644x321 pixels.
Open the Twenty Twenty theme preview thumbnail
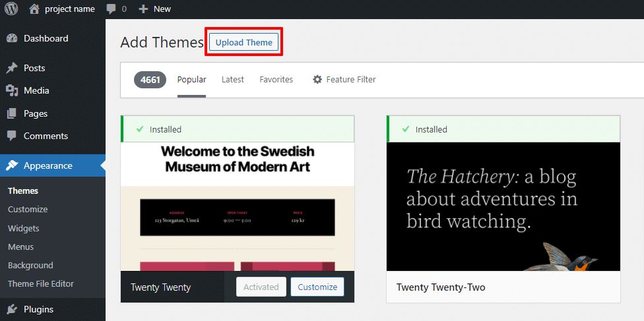pos(238,206)
